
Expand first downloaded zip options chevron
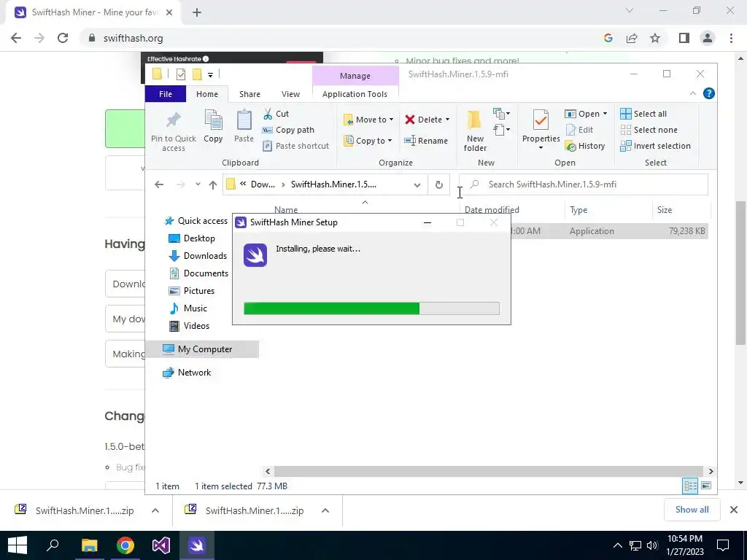[x=155, y=510]
